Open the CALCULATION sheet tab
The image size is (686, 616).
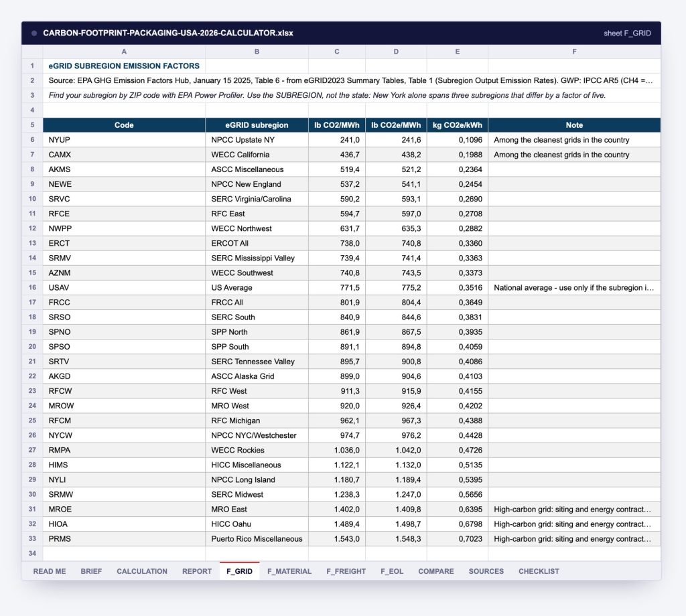coord(142,571)
